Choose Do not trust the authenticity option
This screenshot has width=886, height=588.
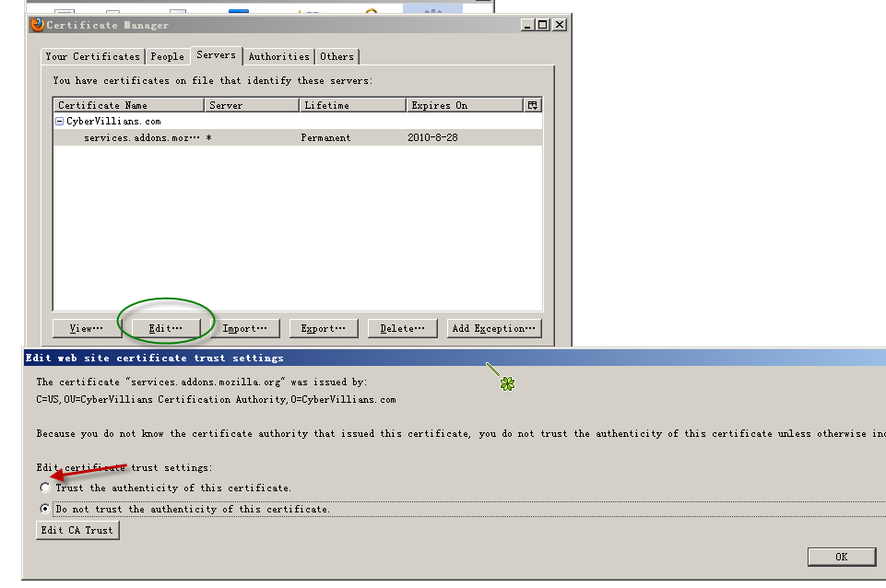45,509
